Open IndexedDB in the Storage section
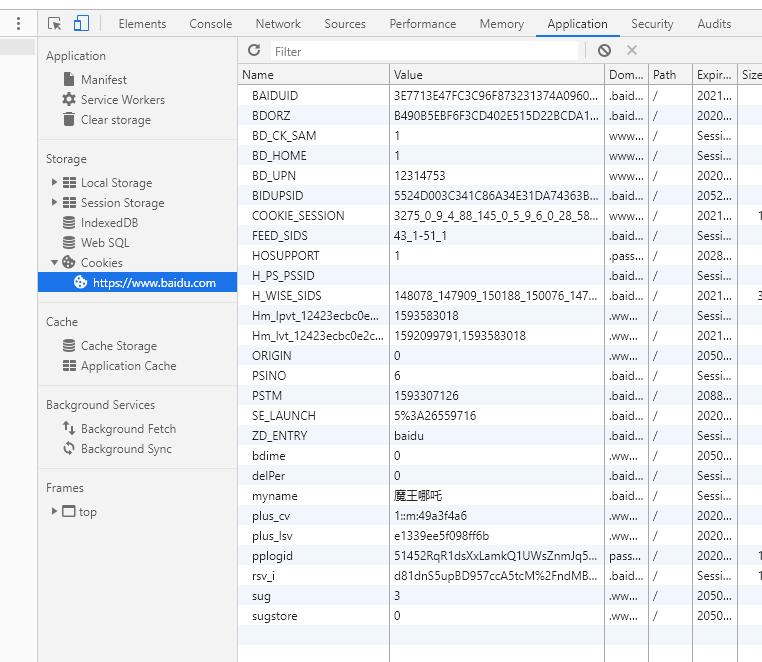The image size is (762, 662). 109,223
